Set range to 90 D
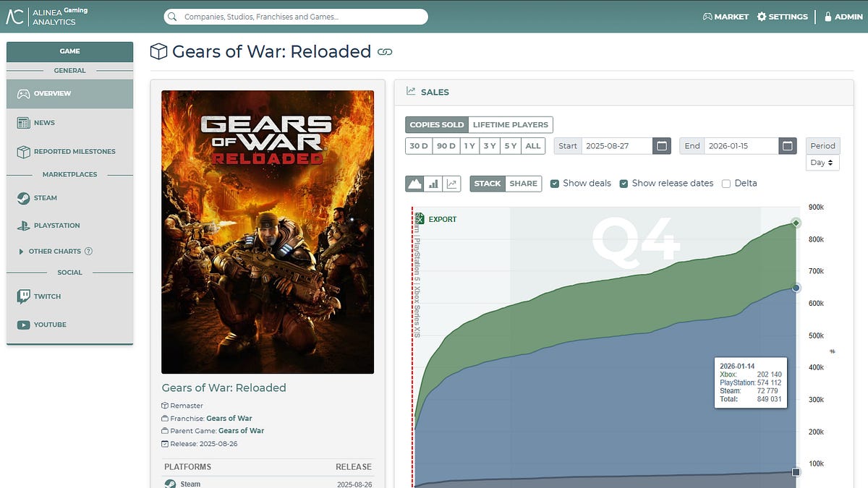Screen dimensions: 868x488 pos(446,146)
